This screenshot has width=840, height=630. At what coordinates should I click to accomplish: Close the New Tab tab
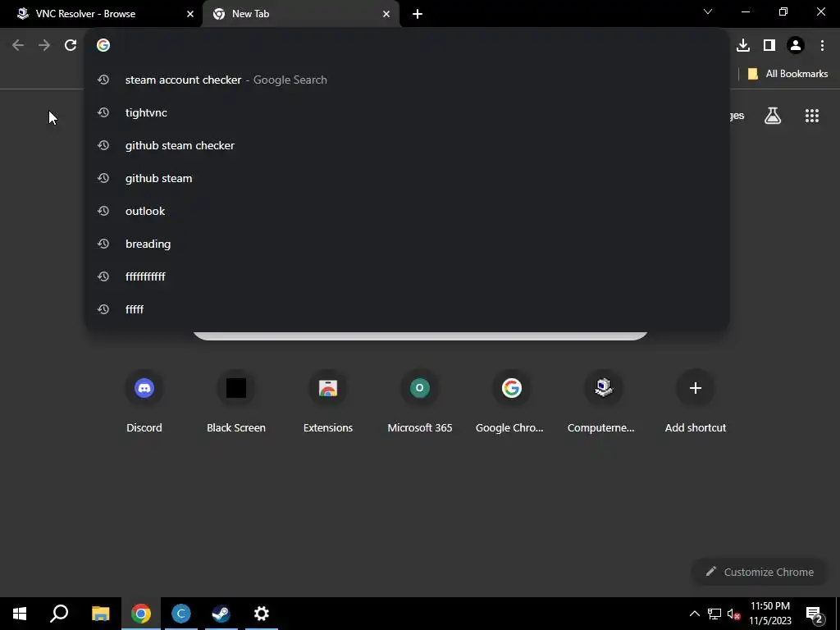point(386,14)
